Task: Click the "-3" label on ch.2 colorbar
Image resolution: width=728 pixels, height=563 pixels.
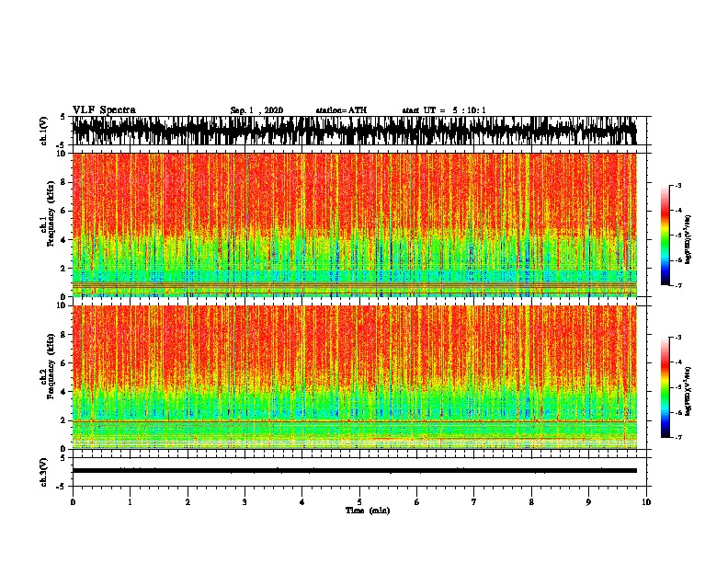Action: click(x=677, y=338)
